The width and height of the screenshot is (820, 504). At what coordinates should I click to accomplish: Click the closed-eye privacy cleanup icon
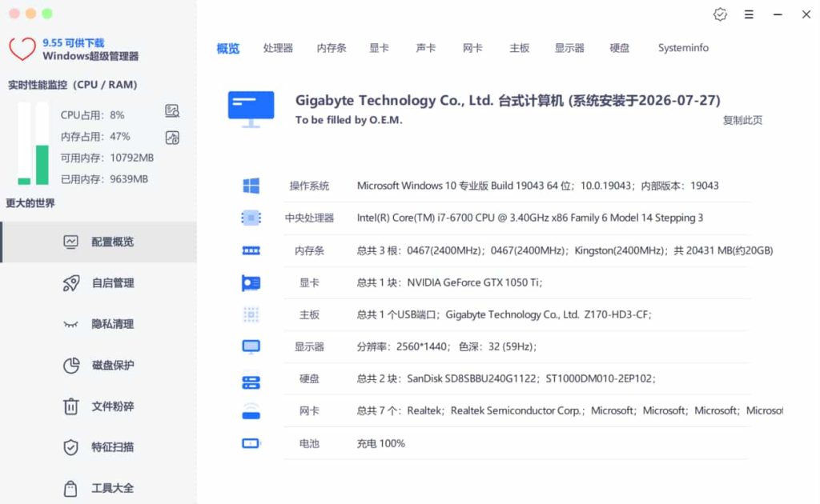(x=70, y=324)
